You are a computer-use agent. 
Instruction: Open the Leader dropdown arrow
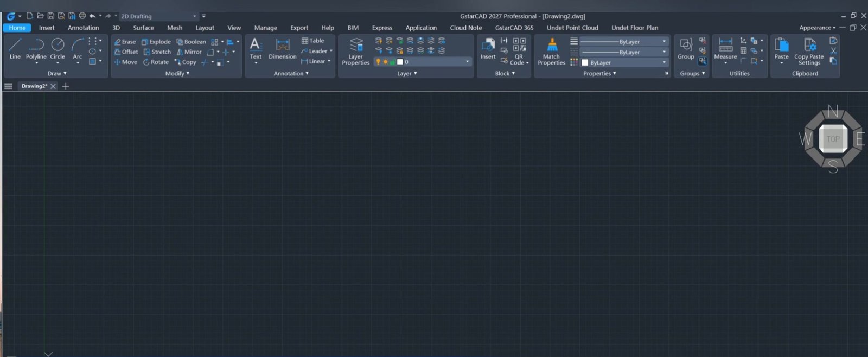[x=331, y=52]
